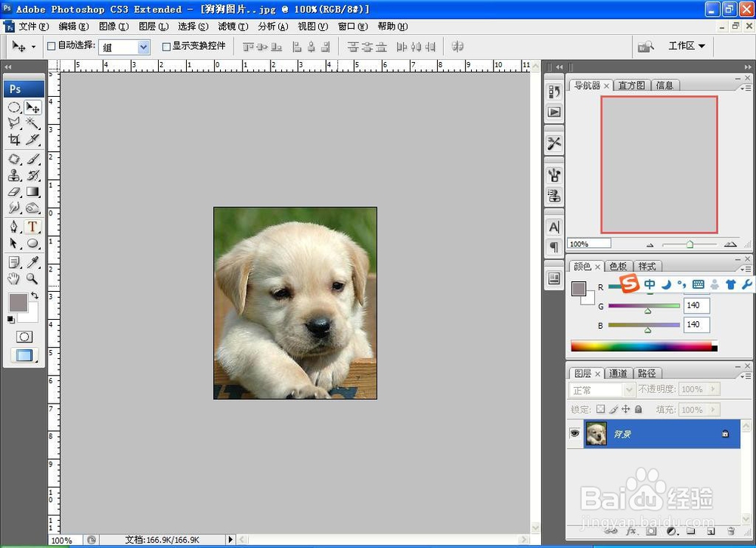Enable the Auto-Select checkbox
This screenshot has height=548, width=756.
click(51, 46)
